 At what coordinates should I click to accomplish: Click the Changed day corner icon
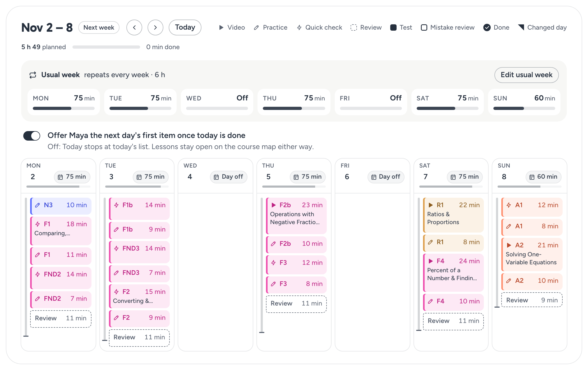click(521, 27)
